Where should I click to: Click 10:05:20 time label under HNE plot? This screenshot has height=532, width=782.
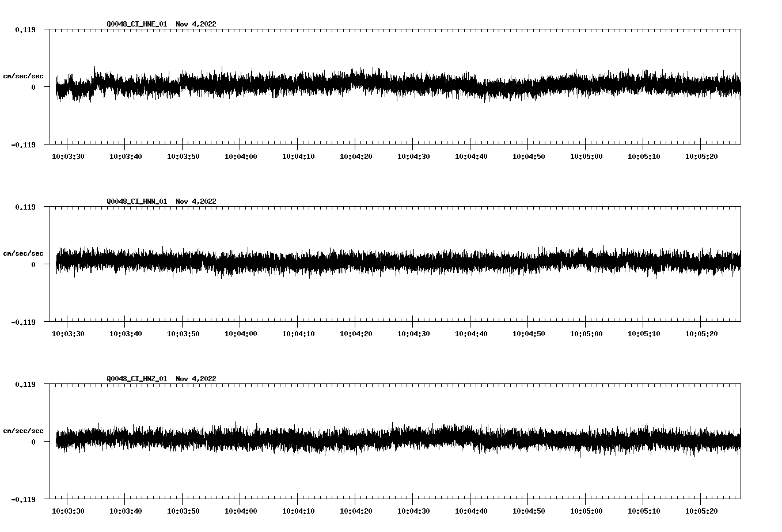coord(701,157)
